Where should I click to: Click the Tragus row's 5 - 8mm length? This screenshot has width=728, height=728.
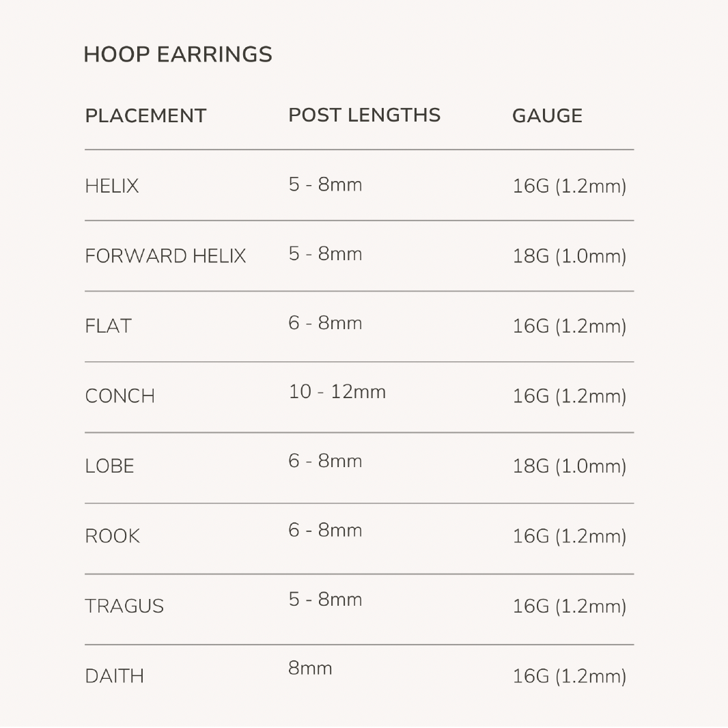pyautogui.click(x=325, y=600)
